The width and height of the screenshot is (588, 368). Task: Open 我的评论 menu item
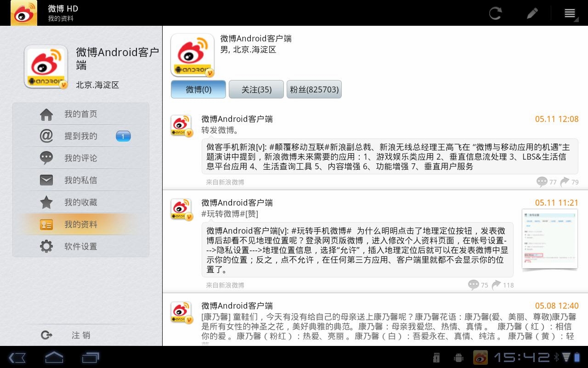click(81, 158)
